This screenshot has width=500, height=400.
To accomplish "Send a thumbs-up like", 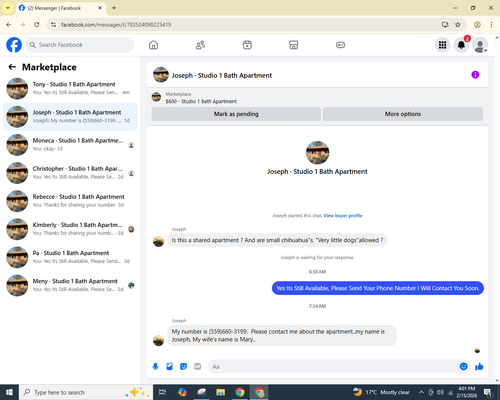I will coord(479,367).
